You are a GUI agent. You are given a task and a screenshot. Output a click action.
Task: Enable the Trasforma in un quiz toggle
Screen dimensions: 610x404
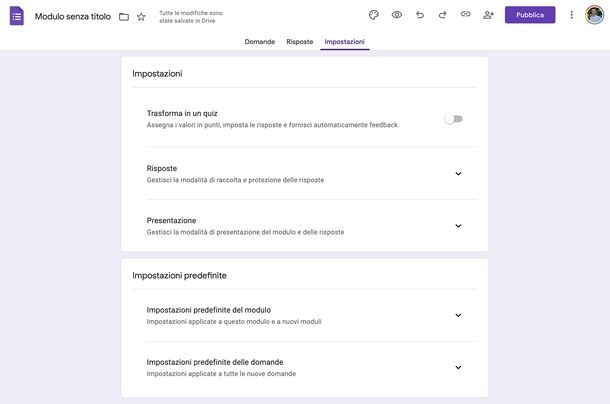pos(454,119)
